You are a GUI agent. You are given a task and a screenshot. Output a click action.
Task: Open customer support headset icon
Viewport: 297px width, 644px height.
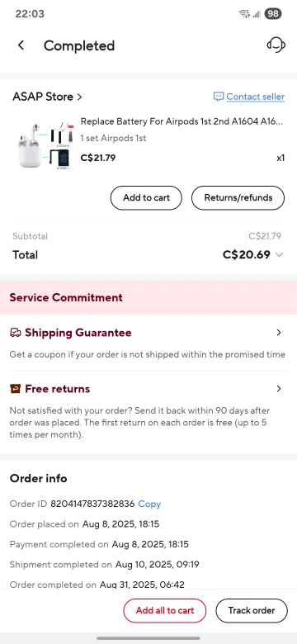(x=276, y=45)
